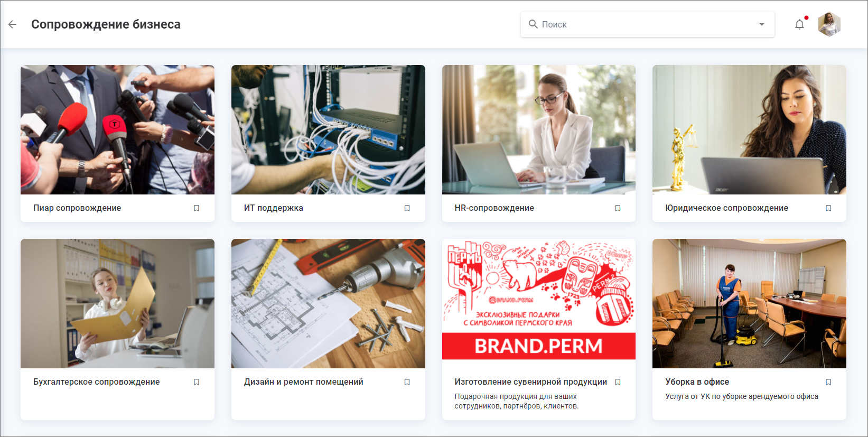Bookmark the Пиар сопровождение card

click(x=197, y=208)
